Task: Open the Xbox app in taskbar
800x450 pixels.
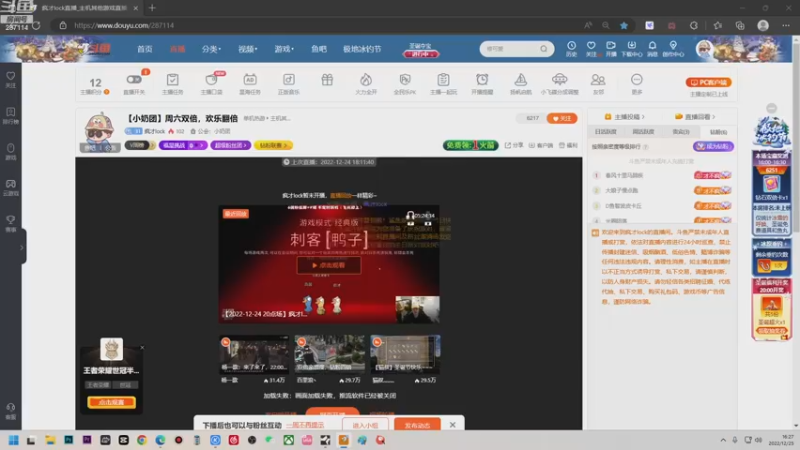Action: pyautogui.click(x=289, y=440)
